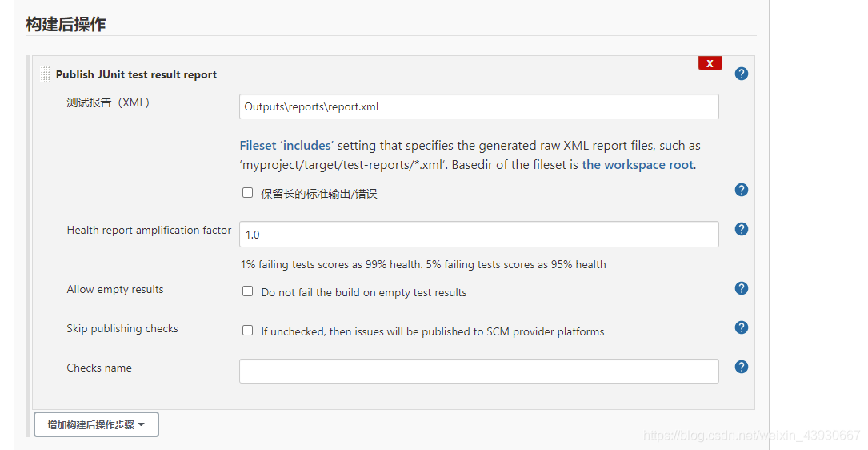Click the empty Checks name input
The height and width of the screenshot is (450, 868).
click(478, 371)
